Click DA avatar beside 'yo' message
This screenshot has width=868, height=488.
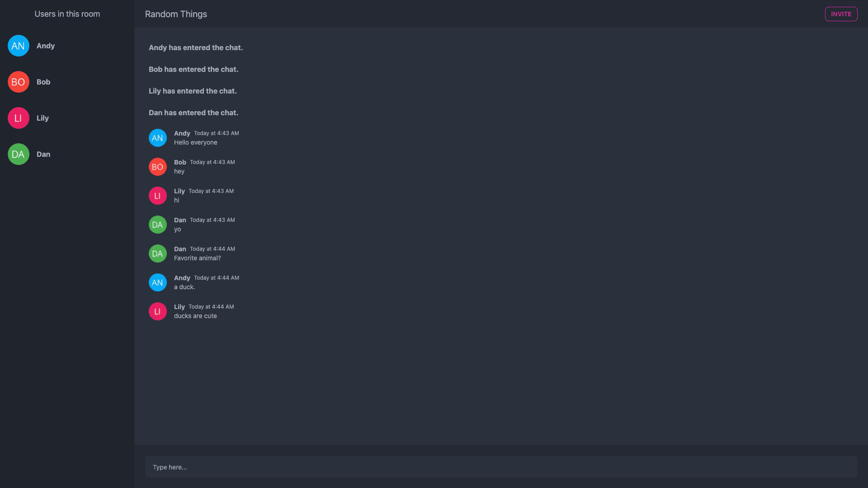[158, 225]
